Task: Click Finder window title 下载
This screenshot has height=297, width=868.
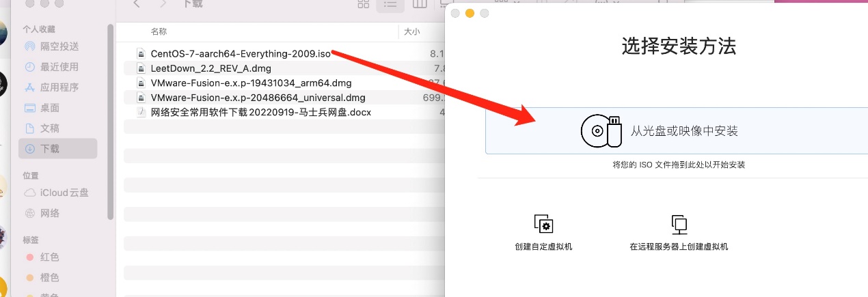Action: tap(193, 5)
